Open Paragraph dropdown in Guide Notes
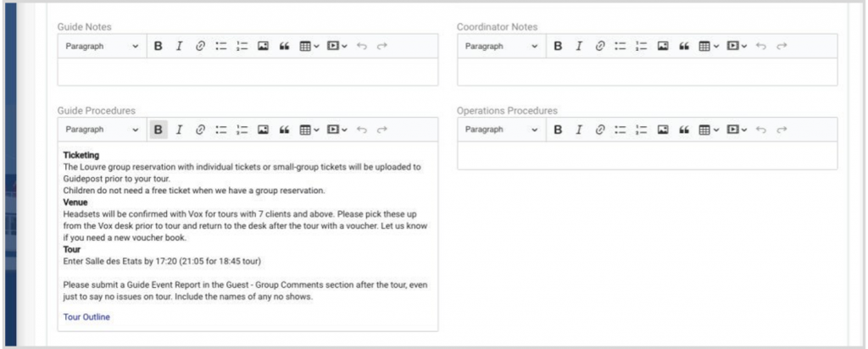868x349 pixels. click(102, 46)
